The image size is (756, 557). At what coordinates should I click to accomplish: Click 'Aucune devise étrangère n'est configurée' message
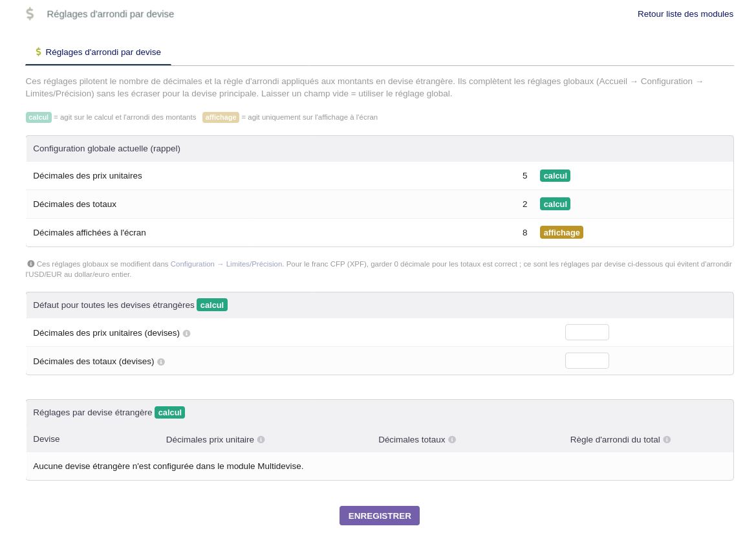tap(168, 466)
